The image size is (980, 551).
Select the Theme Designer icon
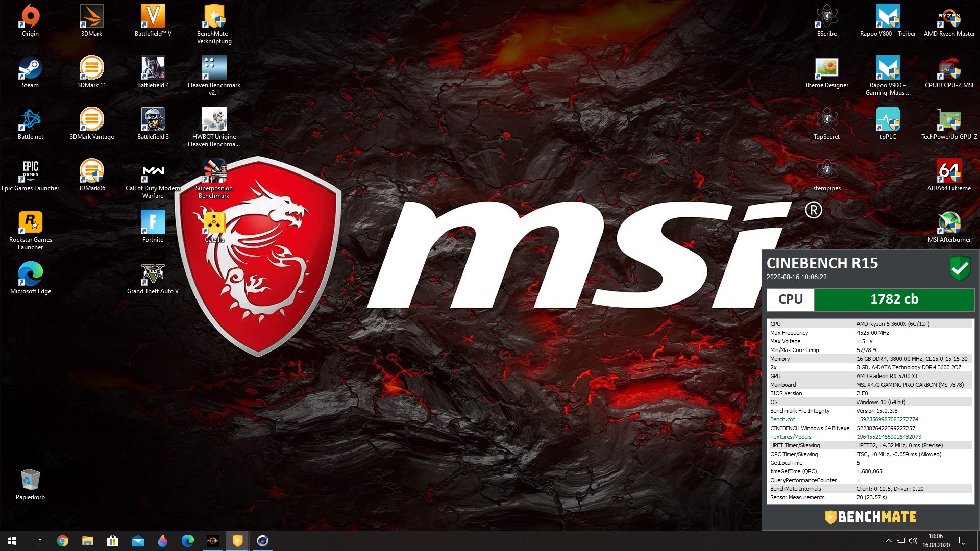(x=827, y=72)
